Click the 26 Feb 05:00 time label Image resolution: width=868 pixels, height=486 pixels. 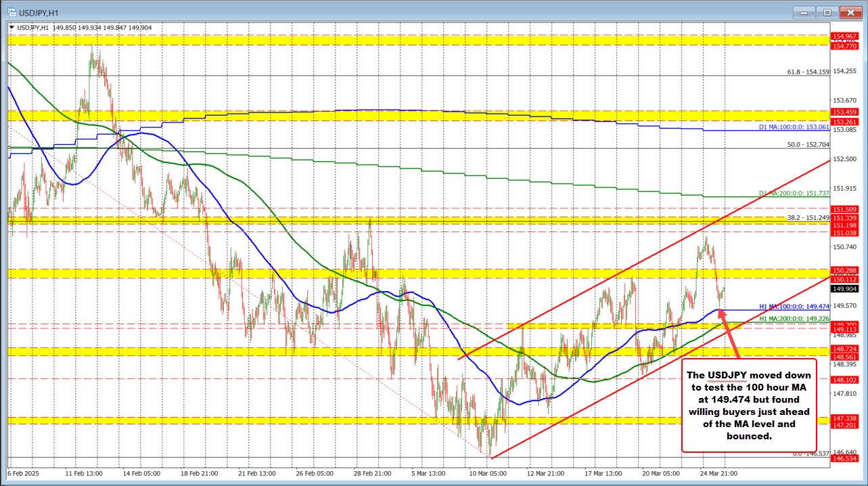315,473
